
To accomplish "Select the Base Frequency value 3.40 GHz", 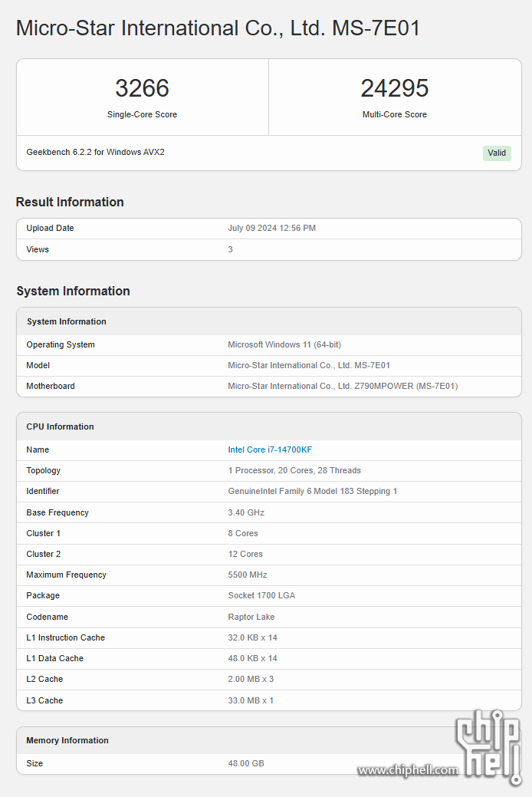I will click(246, 513).
